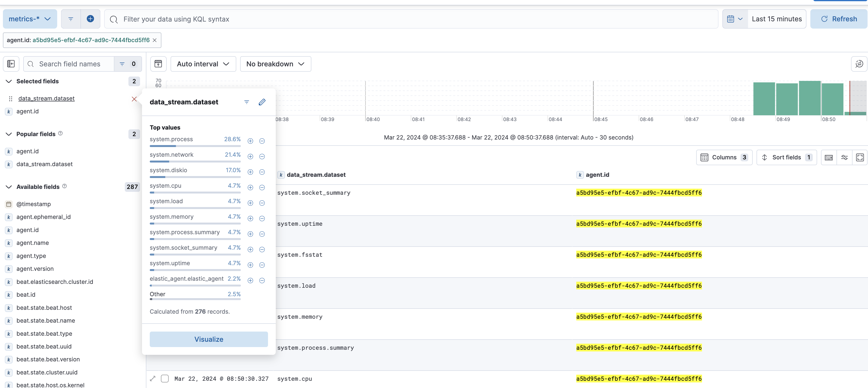Open the Auto interval dropdown

pos(203,64)
